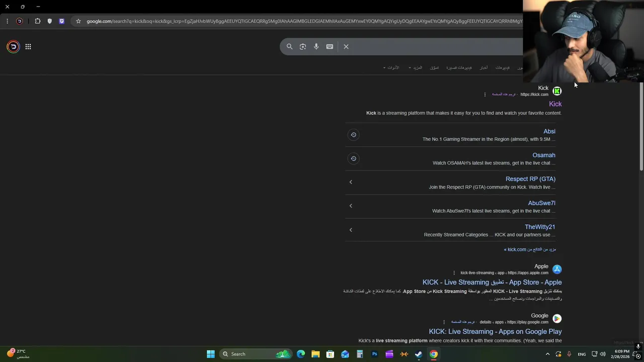The width and height of the screenshot is (644, 362).
Task: Click the history clock icon beside Absi
Action: click(x=353, y=135)
